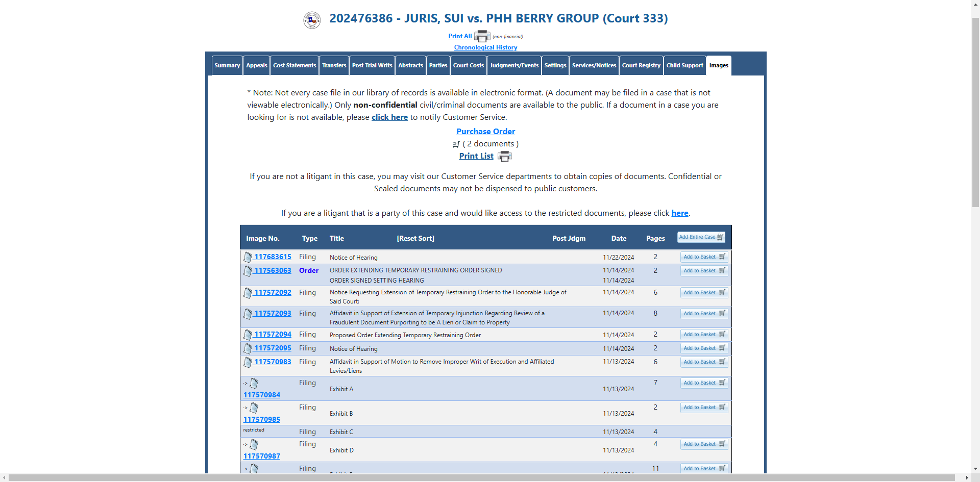The image size is (980, 482).
Task: Open the Services/Notices tab
Action: 594,65
